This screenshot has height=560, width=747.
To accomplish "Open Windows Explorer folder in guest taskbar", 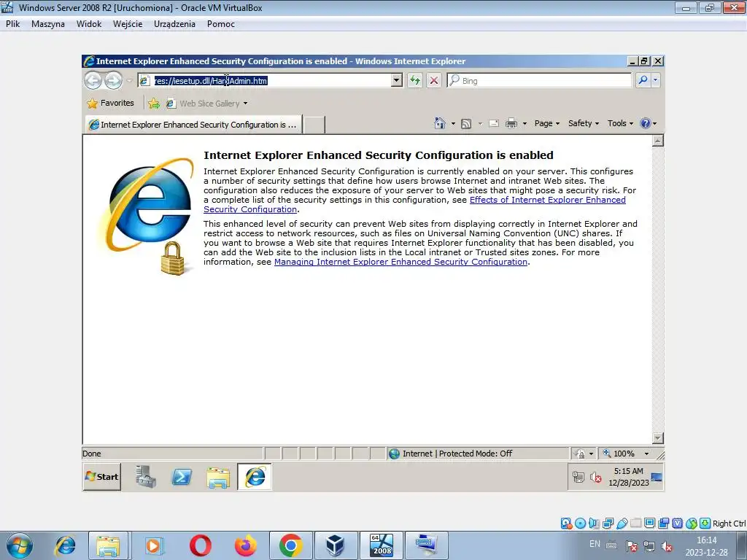I will (x=218, y=477).
